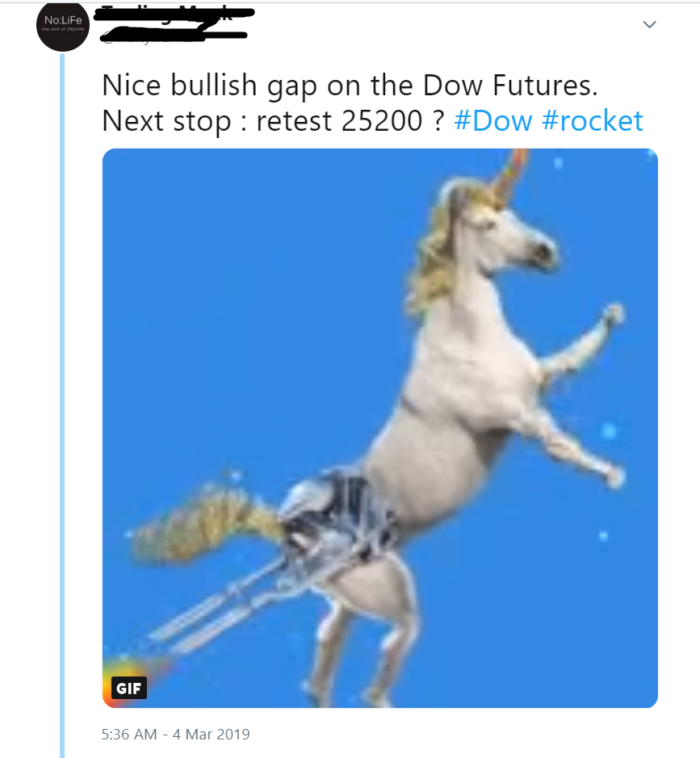Click the light blue thread line
The height and width of the screenshot is (758, 700).
[63, 404]
